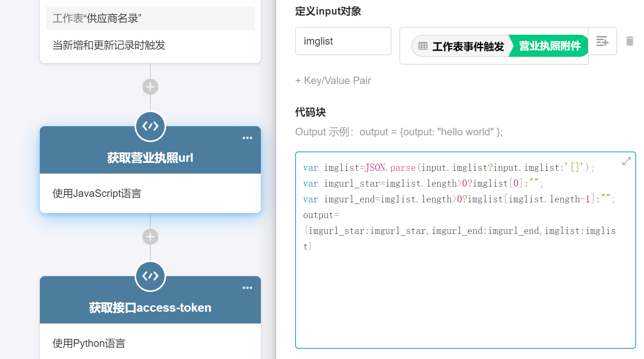Click the code icon on the 获取营业执照url node
Image resolution: width=644 pixels, height=359 pixels.
click(x=150, y=126)
